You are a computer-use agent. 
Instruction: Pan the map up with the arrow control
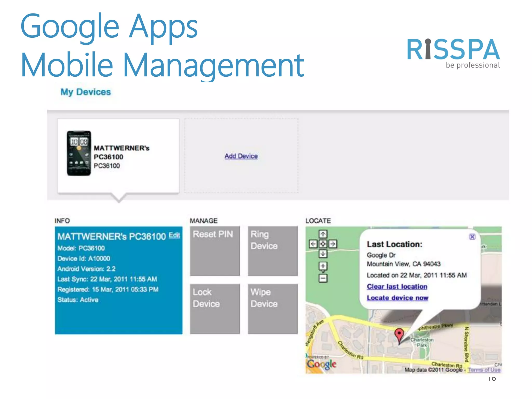323,234
